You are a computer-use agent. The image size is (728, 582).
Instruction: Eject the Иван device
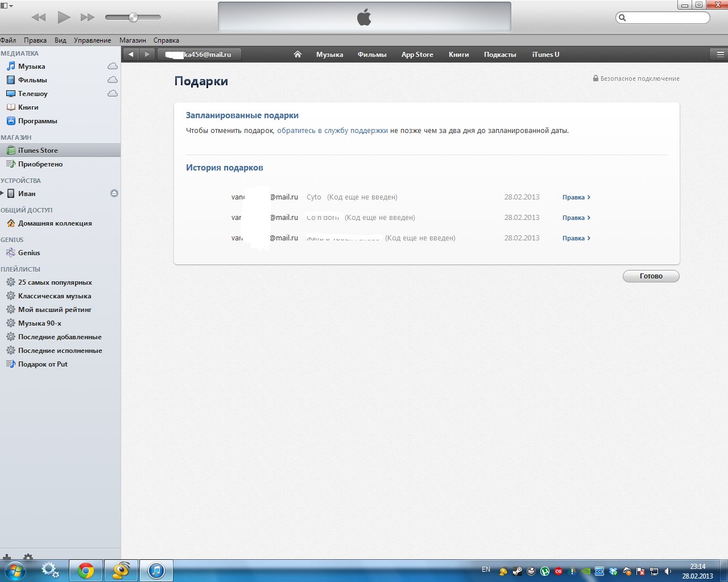point(114,194)
